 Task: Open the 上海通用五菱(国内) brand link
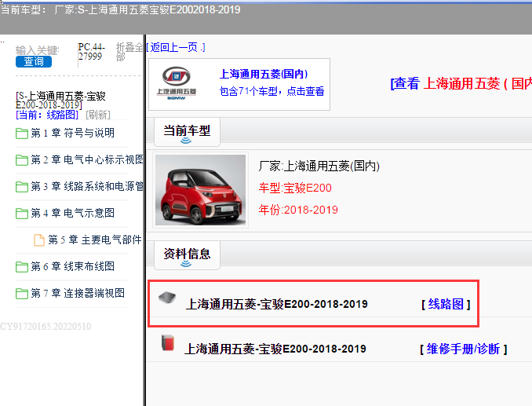[264, 74]
